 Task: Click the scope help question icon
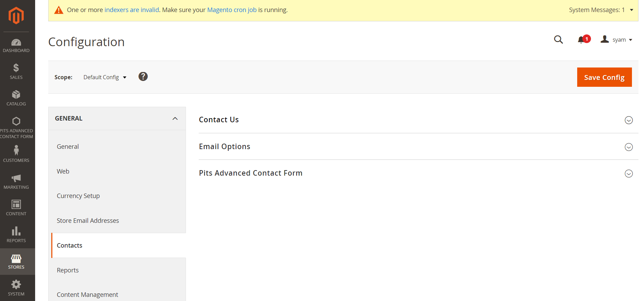click(x=143, y=76)
